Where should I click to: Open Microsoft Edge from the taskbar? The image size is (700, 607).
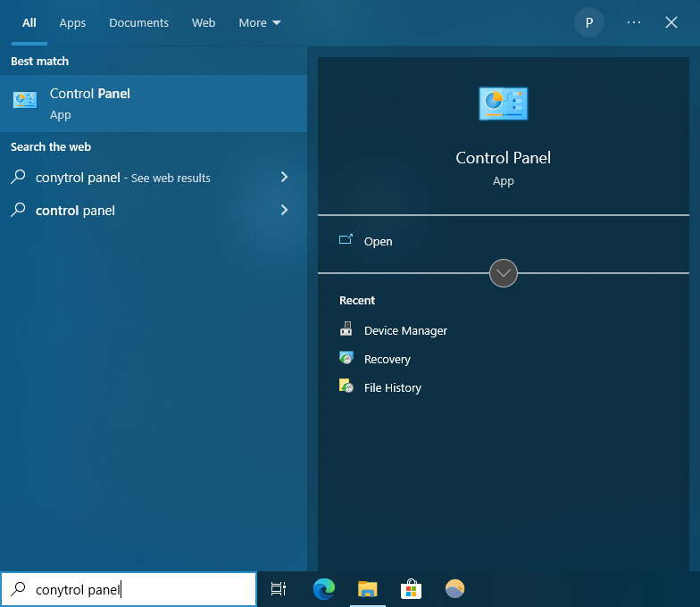(323, 589)
